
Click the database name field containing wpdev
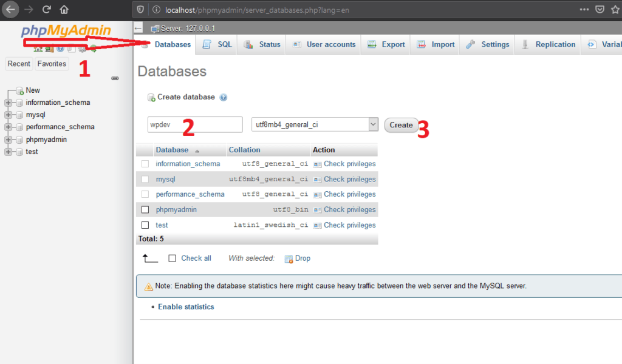pyautogui.click(x=195, y=124)
